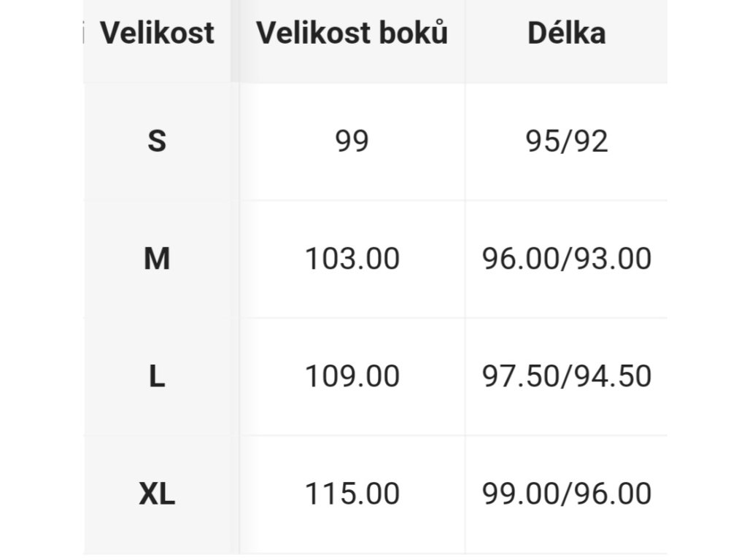Click the hip size value 109.00
747x560 pixels.
pos(352,376)
